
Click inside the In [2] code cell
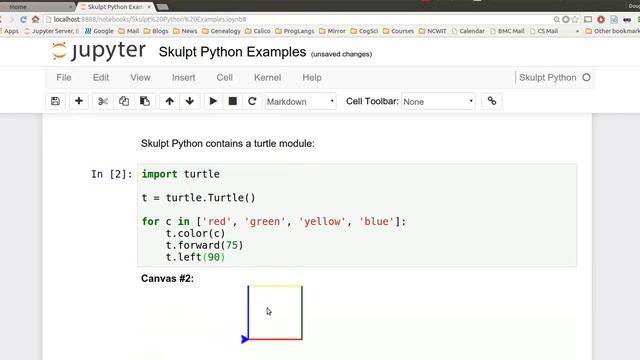(x=357, y=216)
